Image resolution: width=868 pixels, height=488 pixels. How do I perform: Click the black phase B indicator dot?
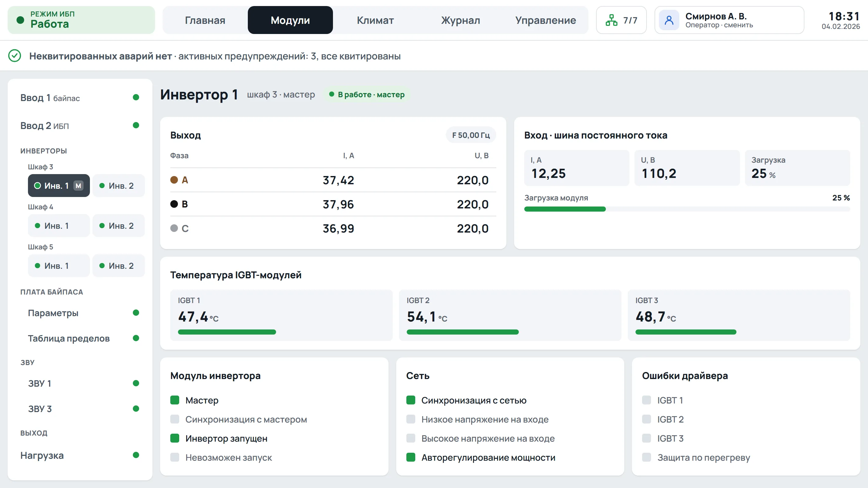174,204
